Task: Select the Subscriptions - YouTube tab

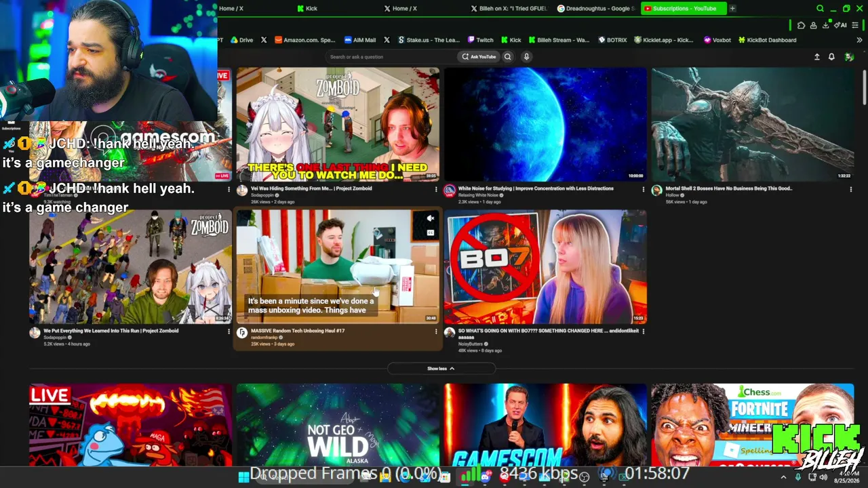Action: point(684,9)
